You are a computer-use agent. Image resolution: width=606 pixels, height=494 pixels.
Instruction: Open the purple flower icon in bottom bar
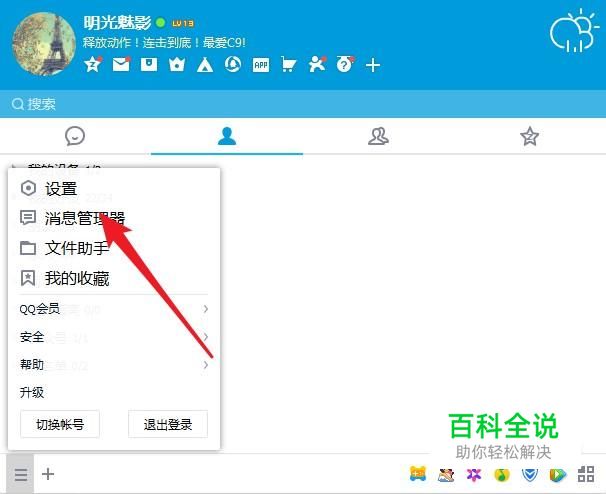click(x=474, y=475)
